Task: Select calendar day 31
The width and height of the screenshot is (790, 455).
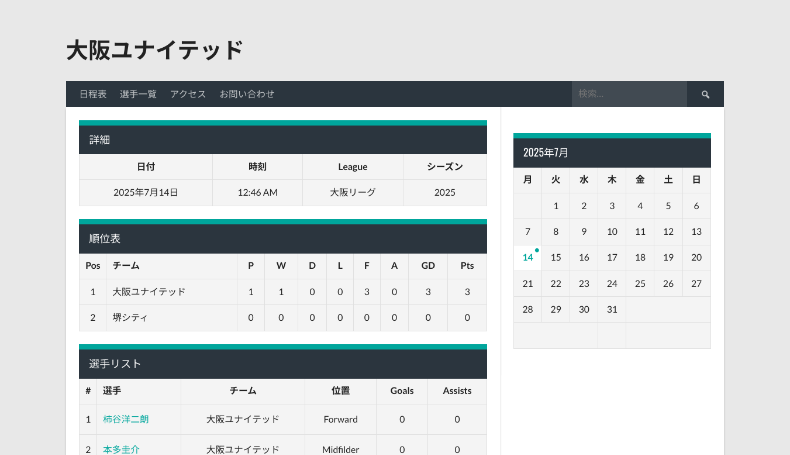Action: (x=612, y=309)
